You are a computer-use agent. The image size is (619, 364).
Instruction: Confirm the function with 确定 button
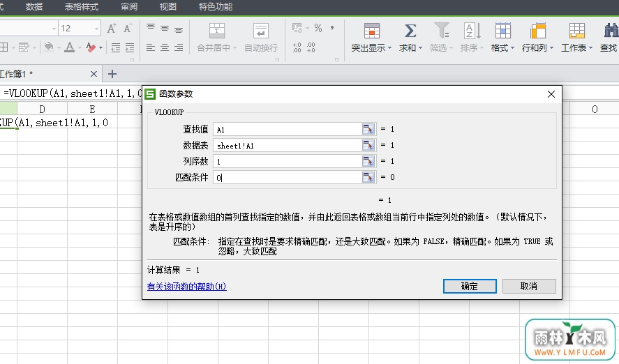[470, 287]
